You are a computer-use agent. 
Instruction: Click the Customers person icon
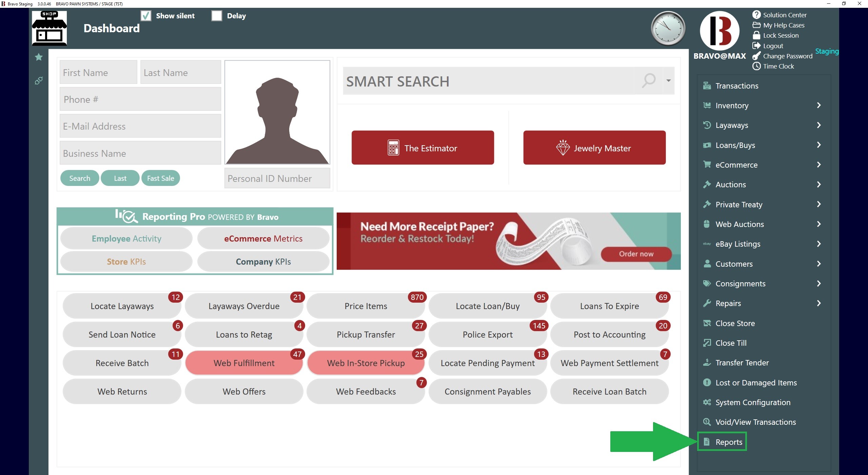click(707, 264)
